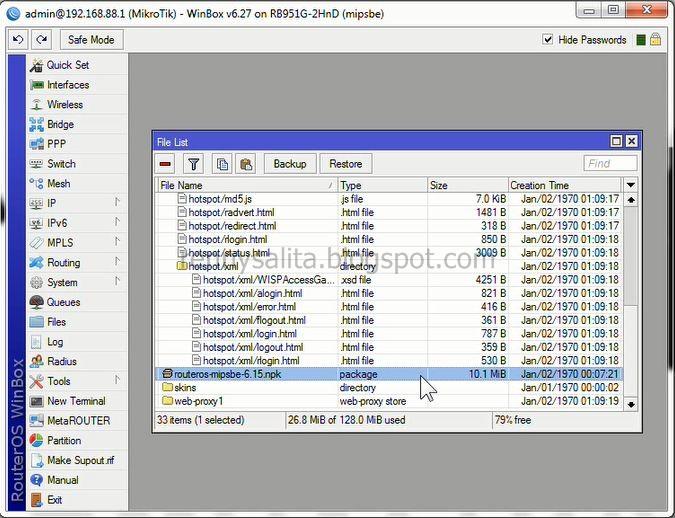Viewport: 675px width, 518px height.
Task: Sort by File Name column header
Action: point(247,186)
